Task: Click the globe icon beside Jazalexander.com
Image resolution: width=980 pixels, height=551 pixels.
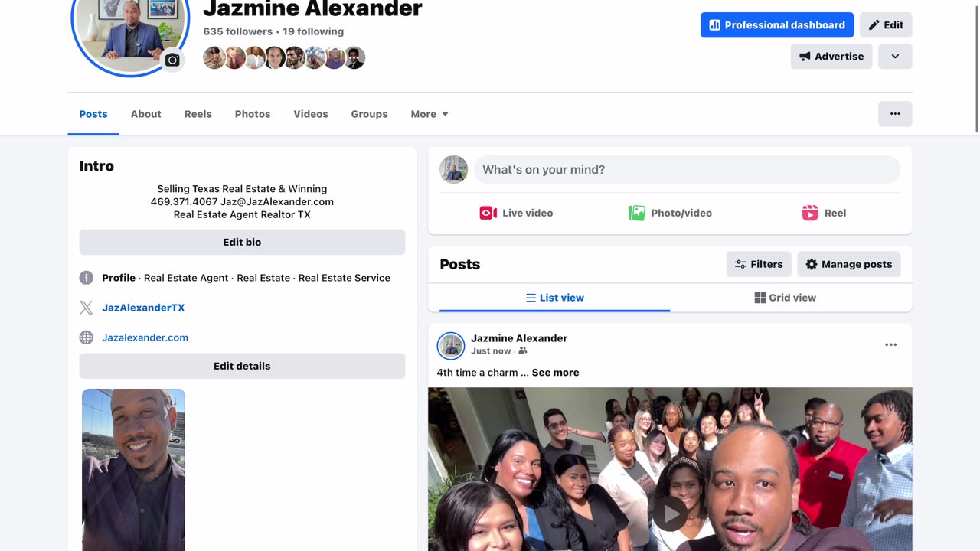Action: (x=87, y=337)
